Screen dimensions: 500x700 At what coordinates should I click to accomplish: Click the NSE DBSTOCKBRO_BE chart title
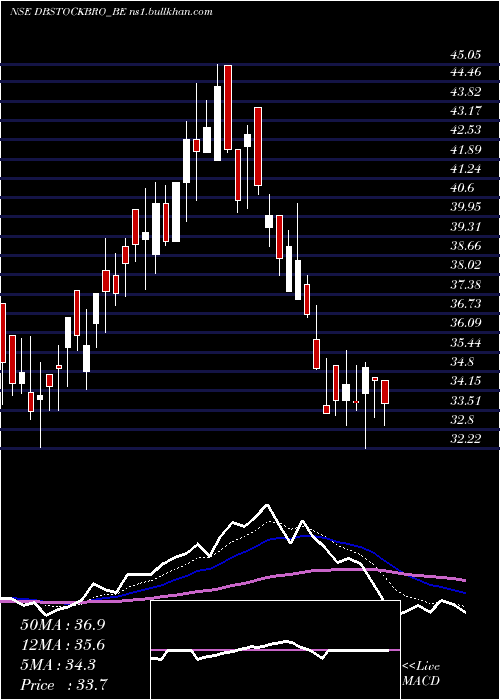coord(111,12)
